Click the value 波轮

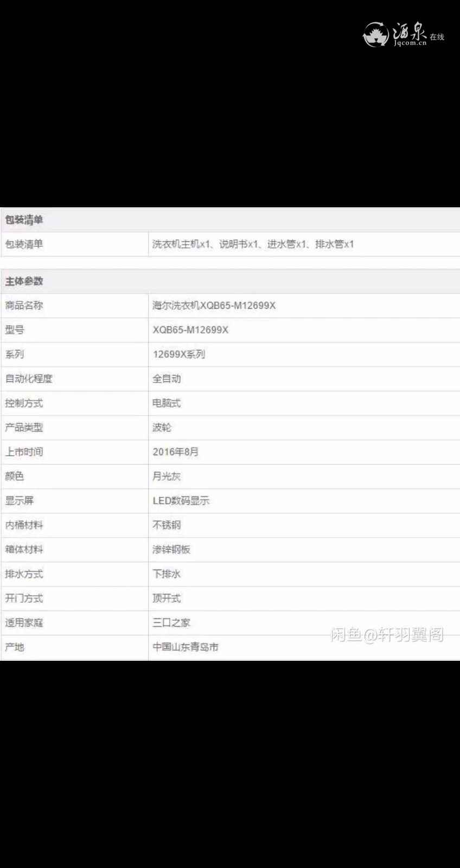pos(162,427)
